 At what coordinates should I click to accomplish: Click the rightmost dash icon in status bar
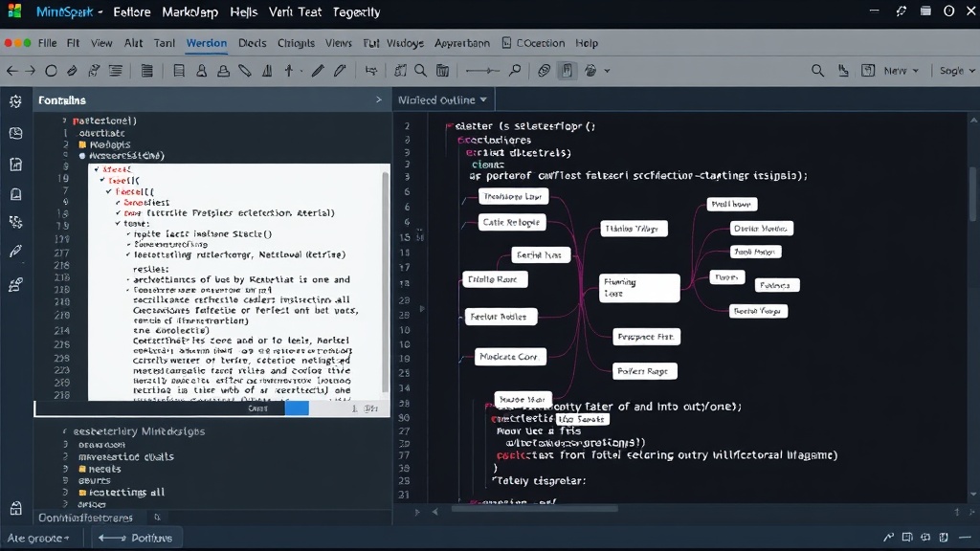pyautogui.click(x=965, y=538)
